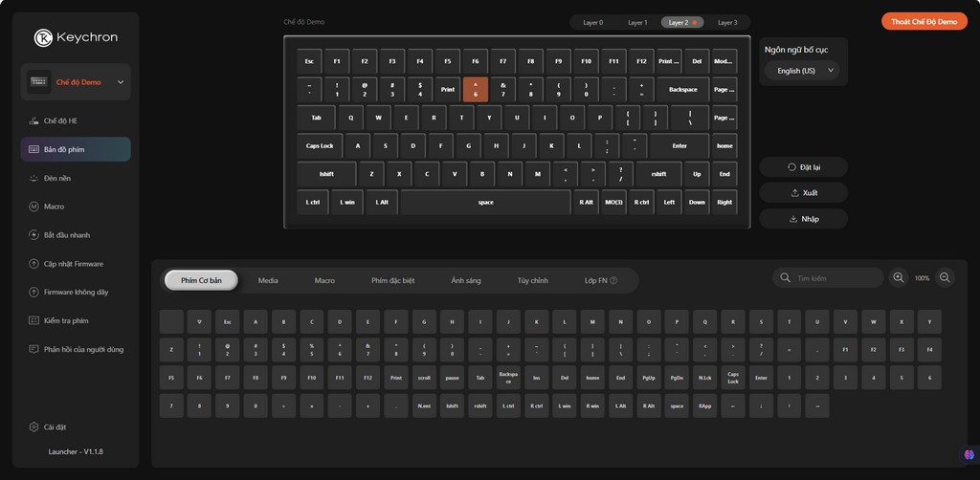Open the Chế độ HE section
This screenshot has width=980, height=480.
59,121
